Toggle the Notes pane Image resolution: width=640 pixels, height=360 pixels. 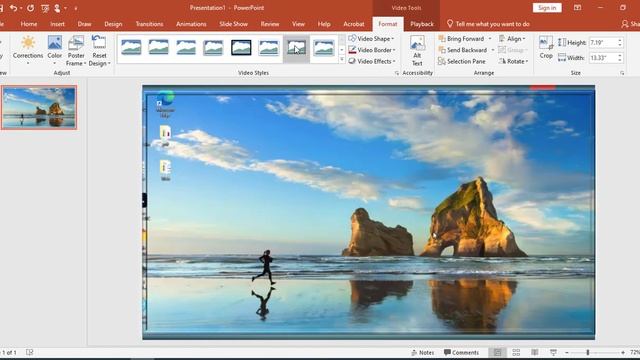(x=422, y=353)
